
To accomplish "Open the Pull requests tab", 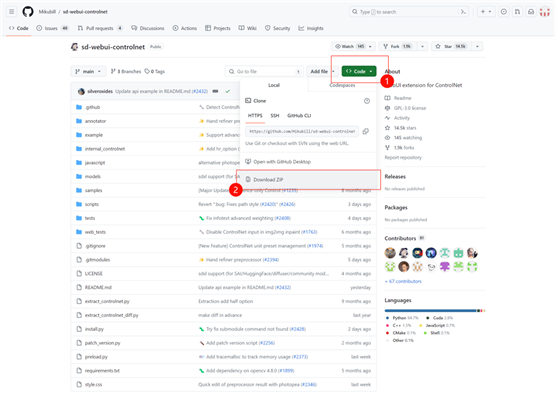I will point(100,28).
